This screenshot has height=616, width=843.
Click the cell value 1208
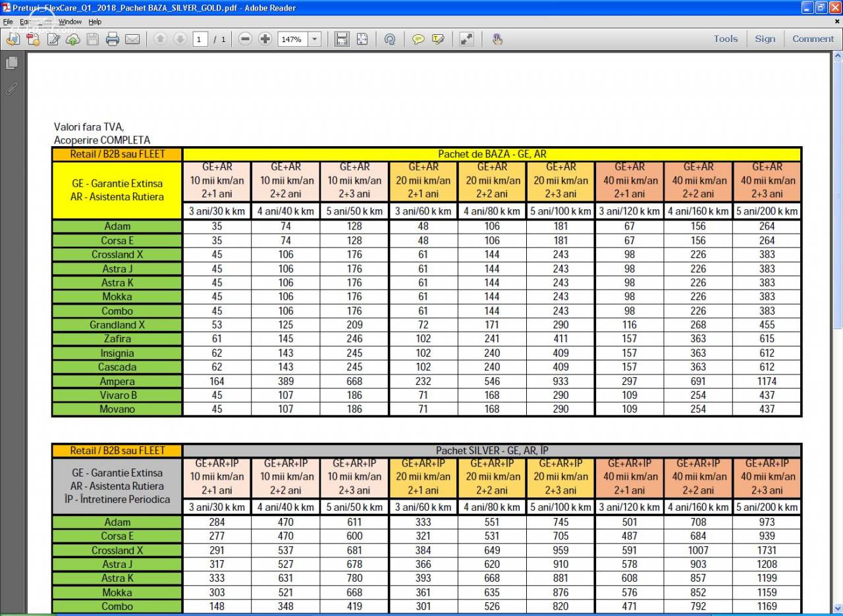pos(767,565)
